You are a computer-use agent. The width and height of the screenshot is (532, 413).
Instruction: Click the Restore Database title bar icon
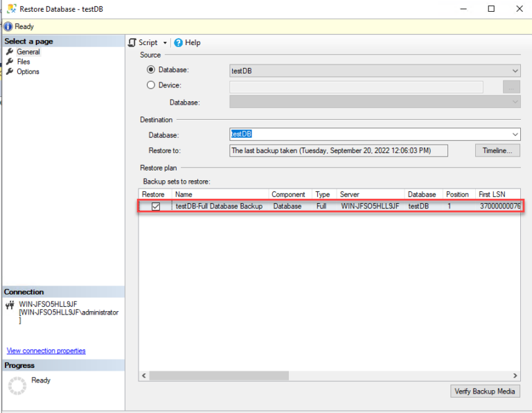point(9,9)
